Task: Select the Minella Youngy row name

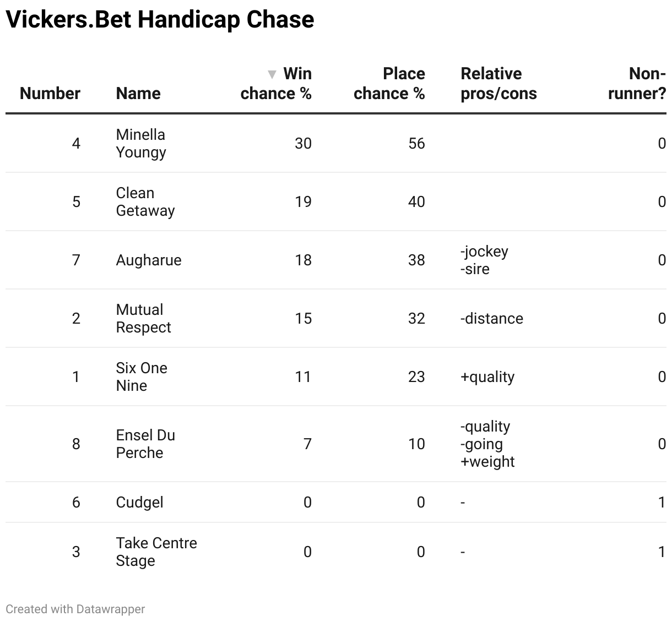Action: (140, 143)
